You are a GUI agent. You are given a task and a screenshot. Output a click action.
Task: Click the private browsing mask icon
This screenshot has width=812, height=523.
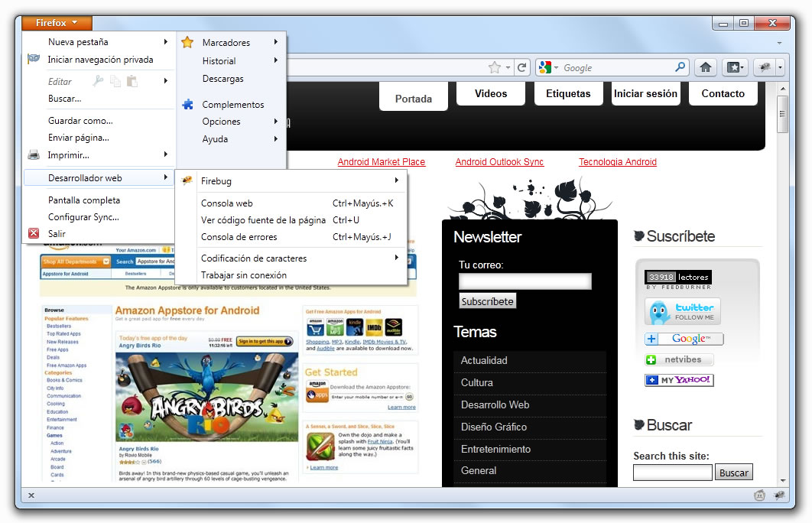pos(34,59)
